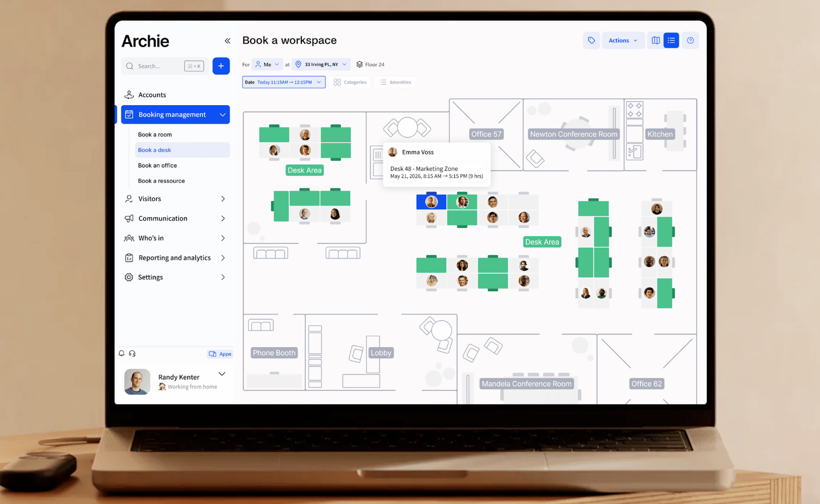Click Randy Kenter's profile avatar

(x=137, y=382)
